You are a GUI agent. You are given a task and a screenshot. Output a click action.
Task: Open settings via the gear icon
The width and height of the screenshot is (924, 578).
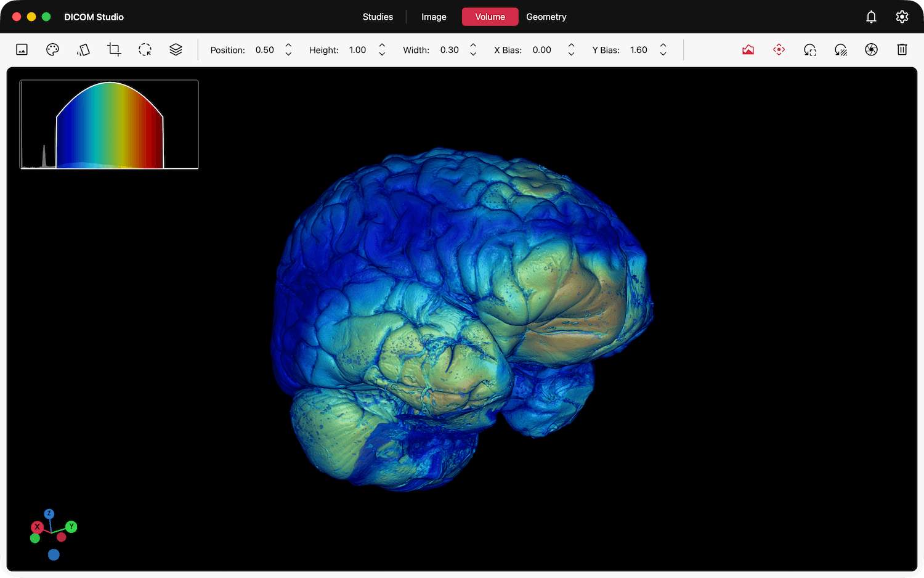pyautogui.click(x=902, y=17)
